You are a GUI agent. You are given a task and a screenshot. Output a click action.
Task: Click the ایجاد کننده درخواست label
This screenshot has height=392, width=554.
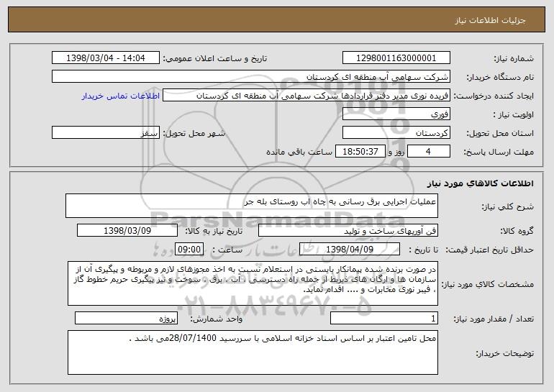(494, 96)
